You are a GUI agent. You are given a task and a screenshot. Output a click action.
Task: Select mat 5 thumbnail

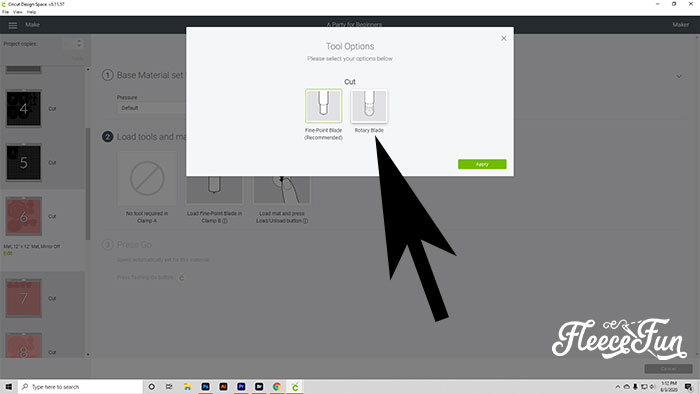pos(24,163)
